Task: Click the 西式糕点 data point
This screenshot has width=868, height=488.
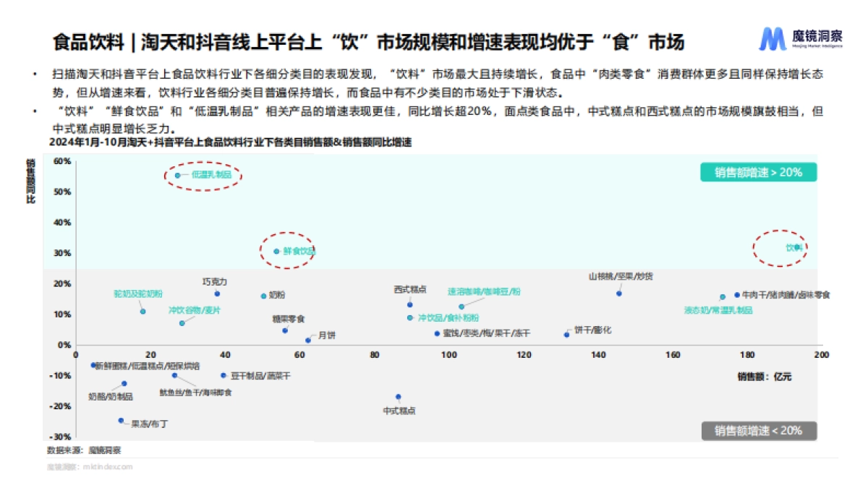Action: point(410,304)
